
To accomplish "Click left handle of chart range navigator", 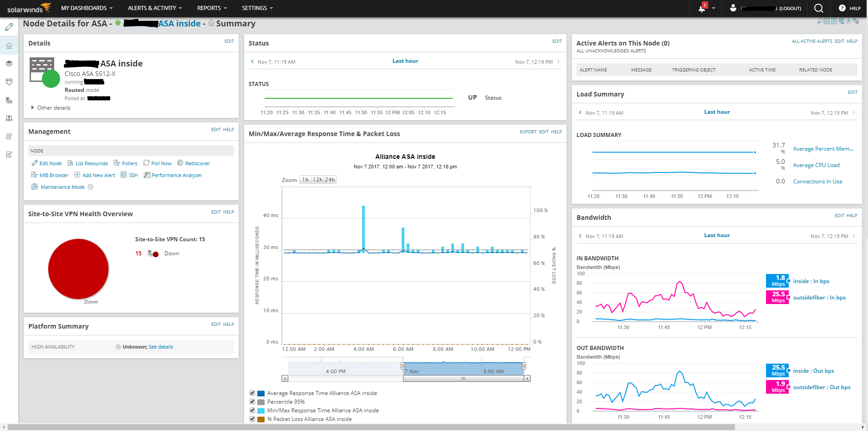I will (403, 366).
